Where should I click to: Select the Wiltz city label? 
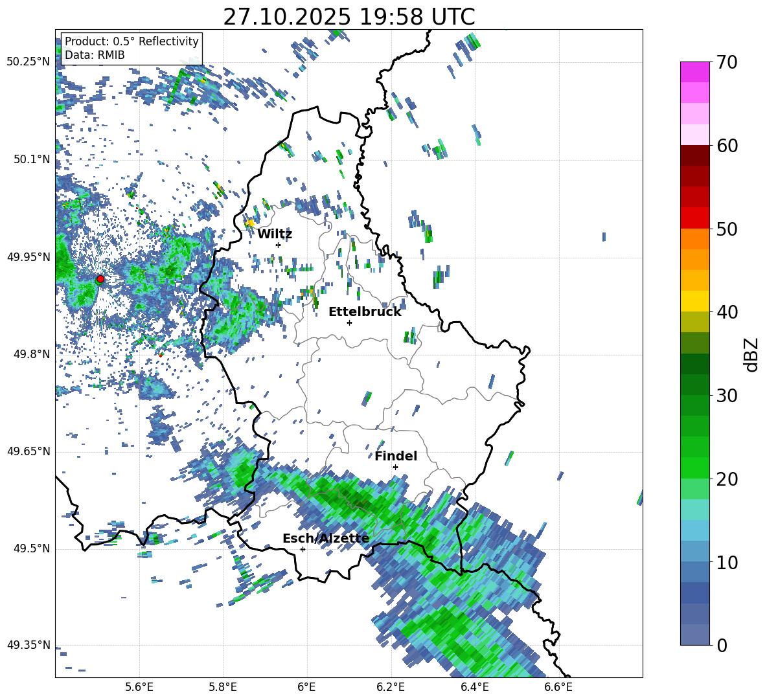click(275, 234)
